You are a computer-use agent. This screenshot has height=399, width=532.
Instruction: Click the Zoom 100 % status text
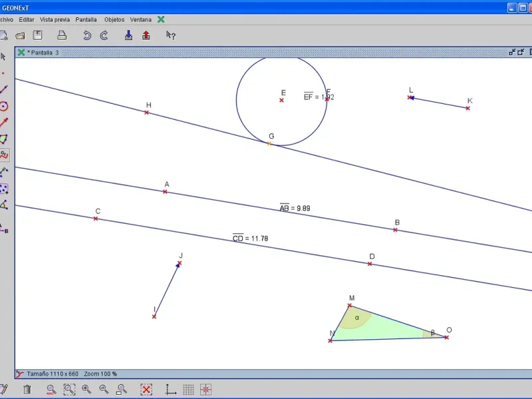point(100,374)
